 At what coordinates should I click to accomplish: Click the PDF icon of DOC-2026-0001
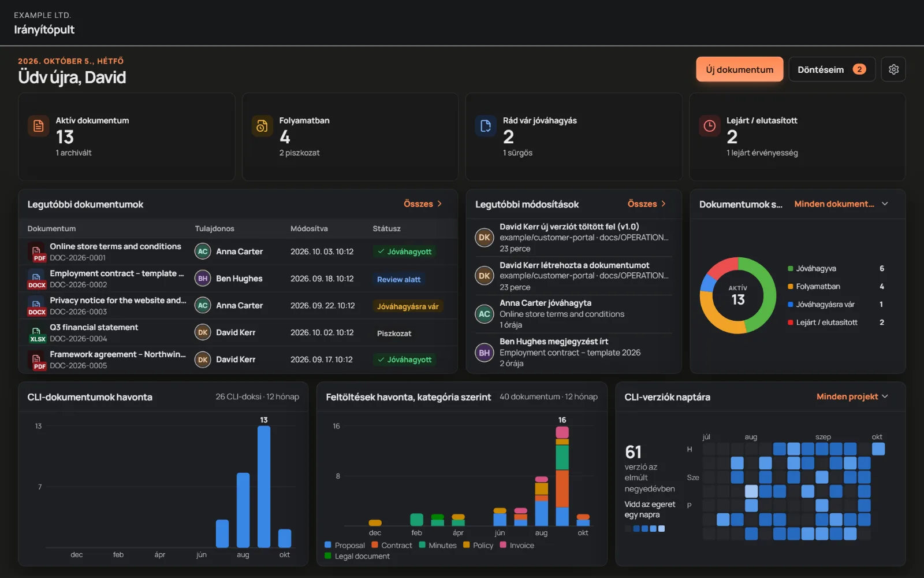click(x=36, y=252)
